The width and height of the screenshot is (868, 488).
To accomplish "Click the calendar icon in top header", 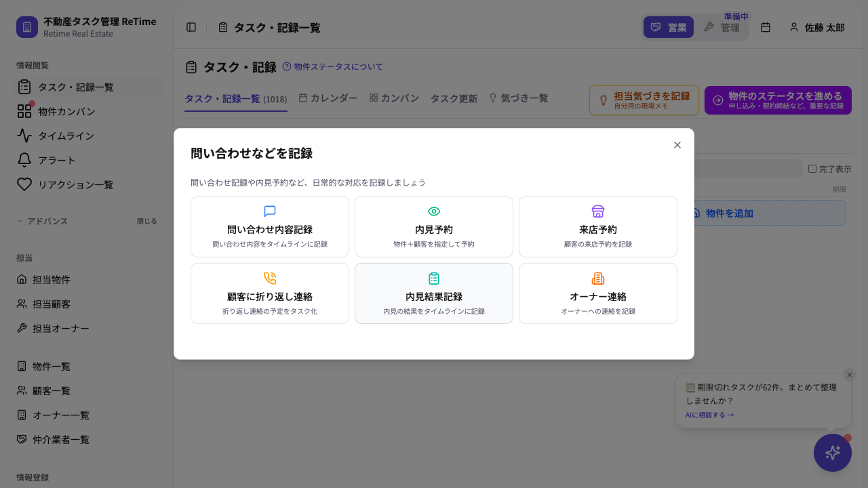I will 766,27.
